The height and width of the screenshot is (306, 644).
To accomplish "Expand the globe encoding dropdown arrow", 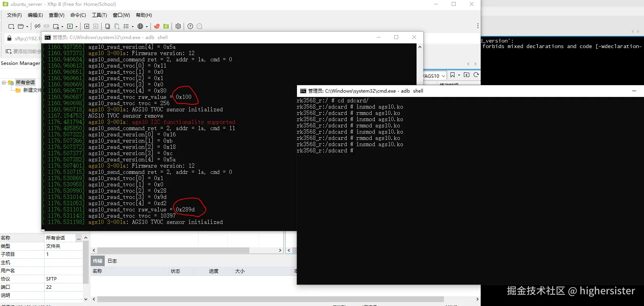I will click(147, 27).
